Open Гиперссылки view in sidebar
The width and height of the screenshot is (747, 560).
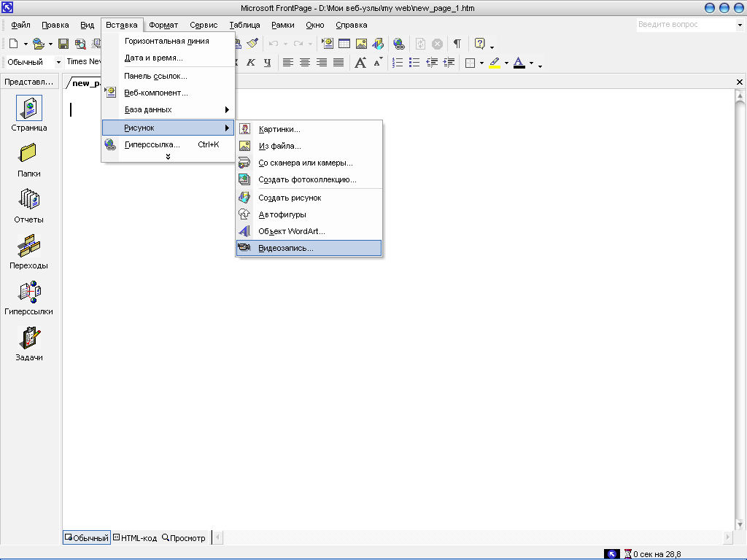pos(29,298)
